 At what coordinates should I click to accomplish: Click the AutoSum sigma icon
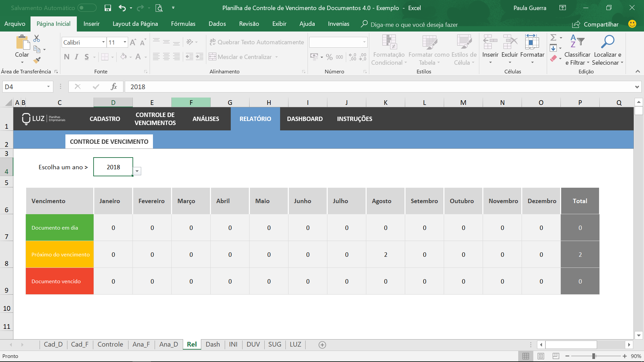553,38
